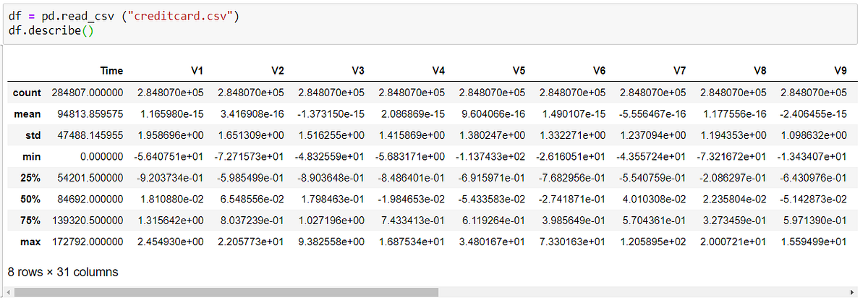868x303 pixels.
Task: Click V6 max value 7.330163e+01
Action: (x=572, y=243)
